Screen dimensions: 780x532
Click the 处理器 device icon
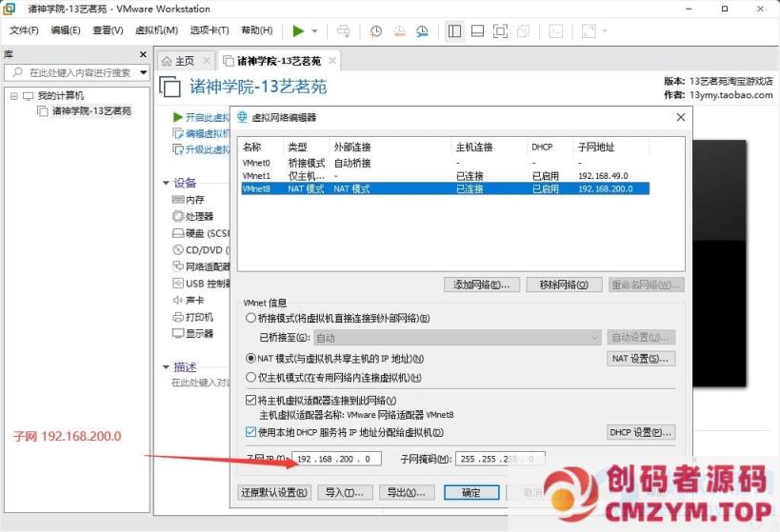(x=178, y=216)
